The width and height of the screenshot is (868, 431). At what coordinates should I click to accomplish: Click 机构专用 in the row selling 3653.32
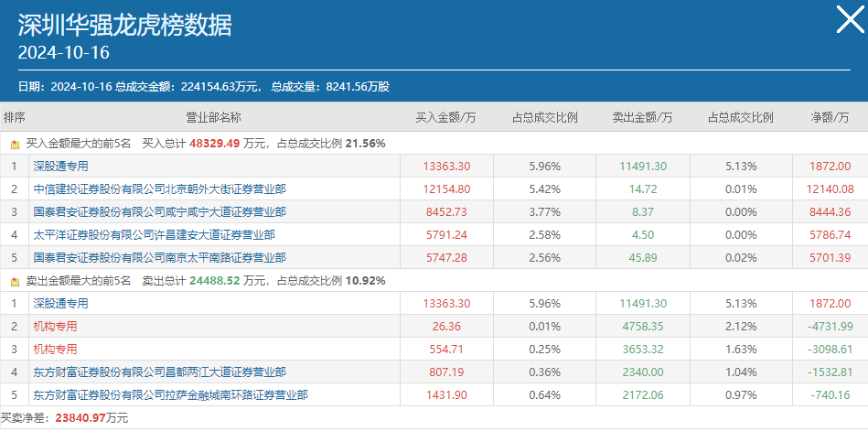(55, 350)
